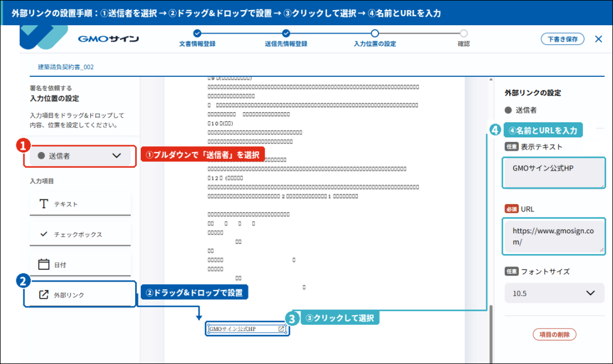Viewport: 613px width, 364px height.
Task: Click the 外部リンクの設定 heading
Action: click(x=532, y=93)
